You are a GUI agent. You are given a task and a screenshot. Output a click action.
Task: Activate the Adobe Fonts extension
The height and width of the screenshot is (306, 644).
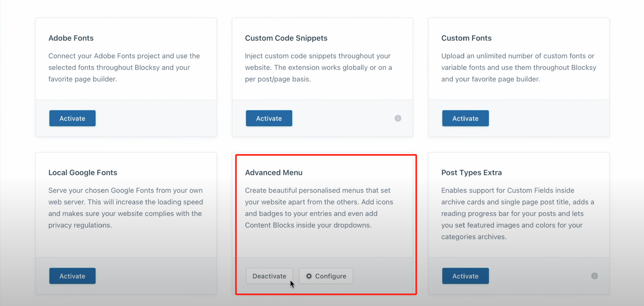pyautogui.click(x=72, y=118)
